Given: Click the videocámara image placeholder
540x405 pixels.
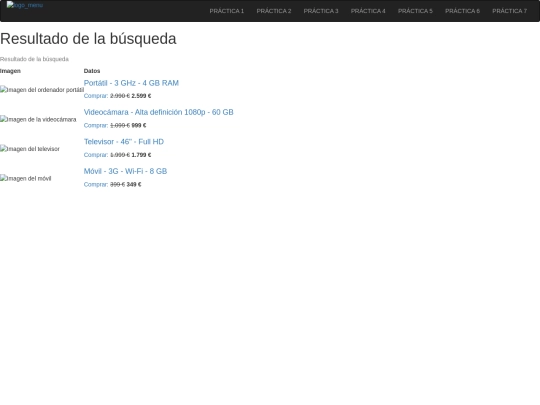Looking at the screenshot, I should coord(38,119).
